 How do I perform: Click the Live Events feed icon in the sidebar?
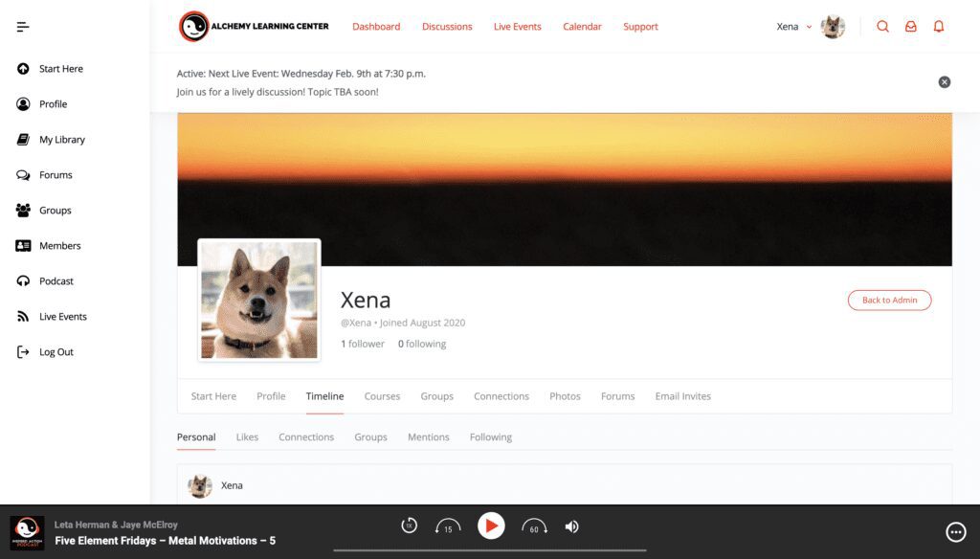[x=23, y=317]
